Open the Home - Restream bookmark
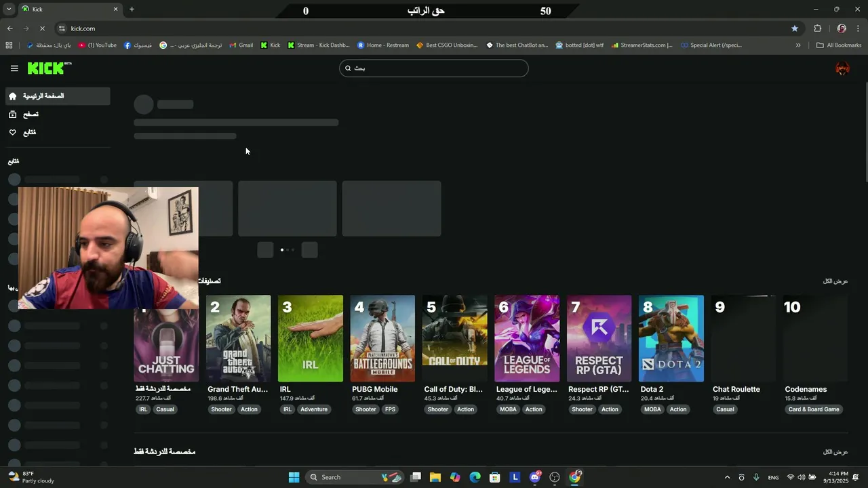This screenshot has height=488, width=868. (x=383, y=45)
